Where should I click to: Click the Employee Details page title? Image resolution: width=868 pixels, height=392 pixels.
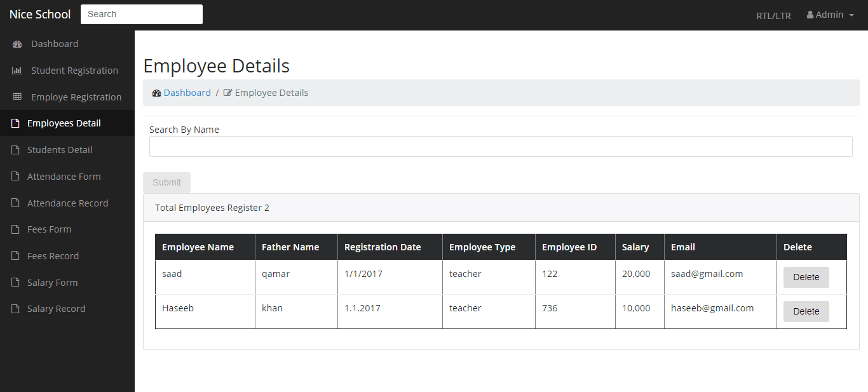pos(217,66)
